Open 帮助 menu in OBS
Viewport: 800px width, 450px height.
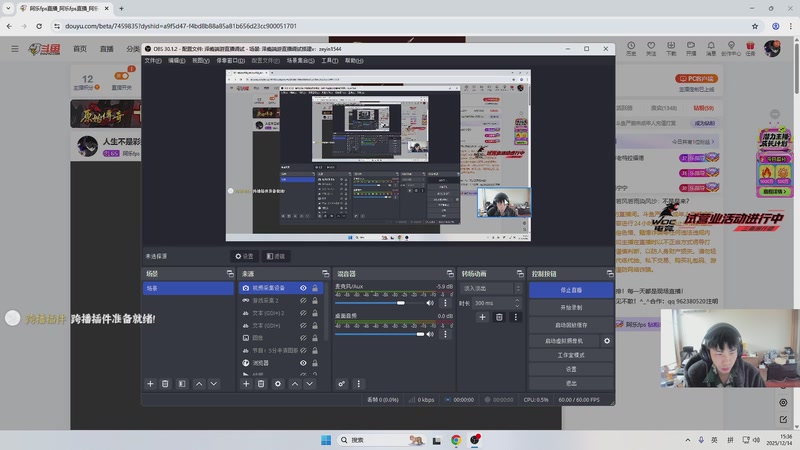pyautogui.click(x=354, y=61)
